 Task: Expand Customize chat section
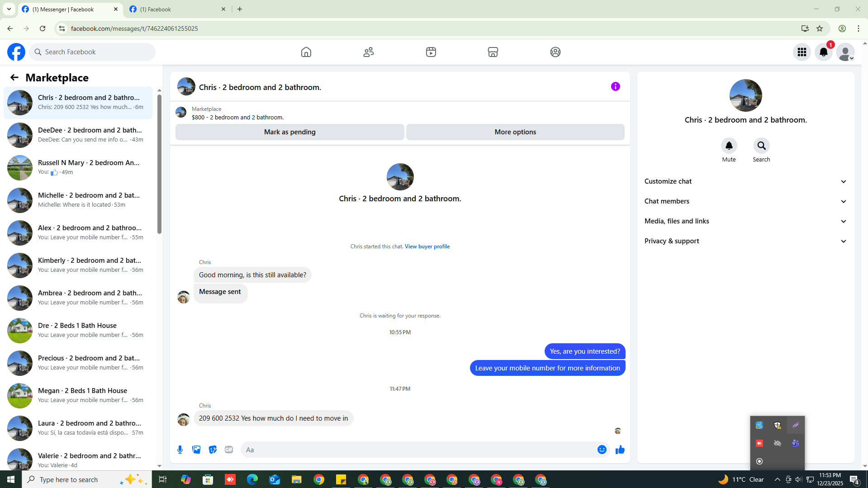coord(745,181)
